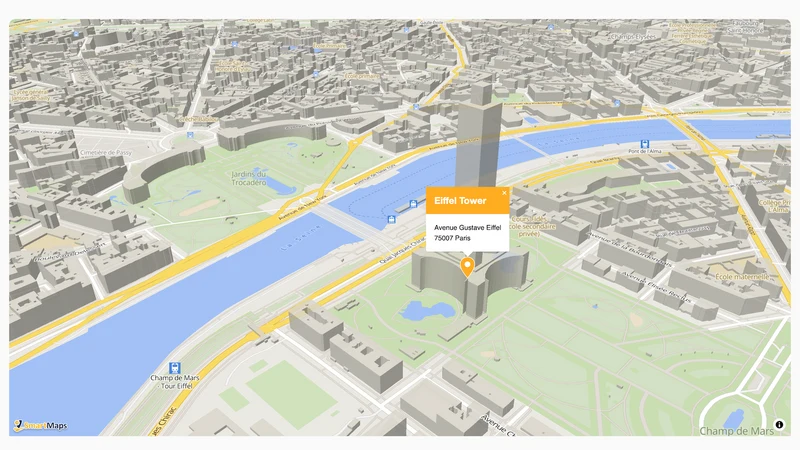The height and width of the screenshot is (450, 800).
Task: Click the 'Cimetière de Passy' map label
Action: (x=106, y=153)
